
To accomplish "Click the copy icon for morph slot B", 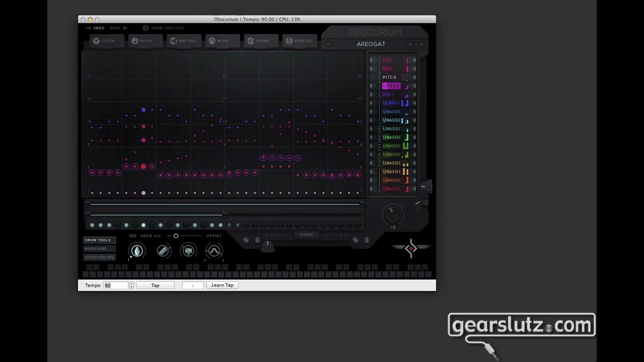I will [356, 240].
